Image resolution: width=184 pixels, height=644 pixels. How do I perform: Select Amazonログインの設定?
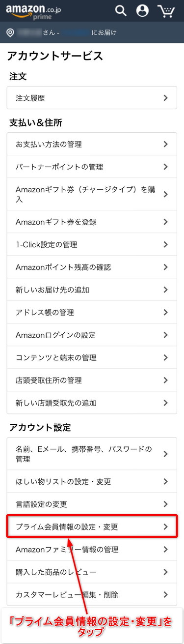pos(92,335)
